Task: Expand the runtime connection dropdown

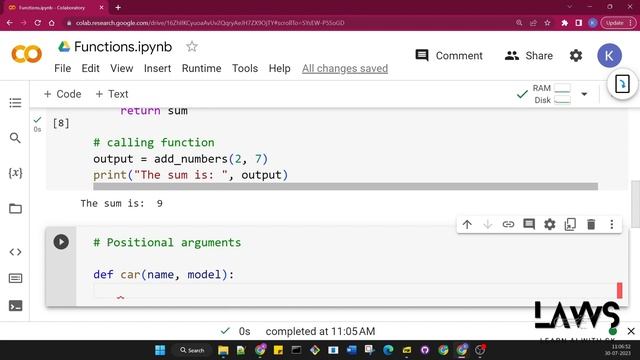Action: click(584, 94)
